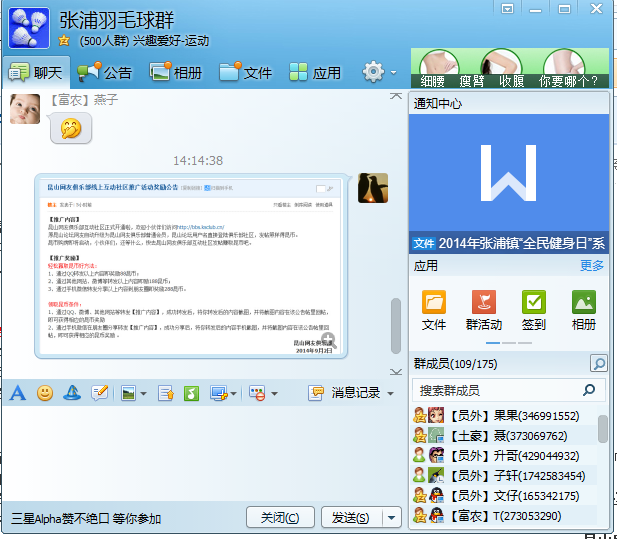617x539 pixels.
Task: Click the star icon under the group name
Action: click(x=64, y=40)
